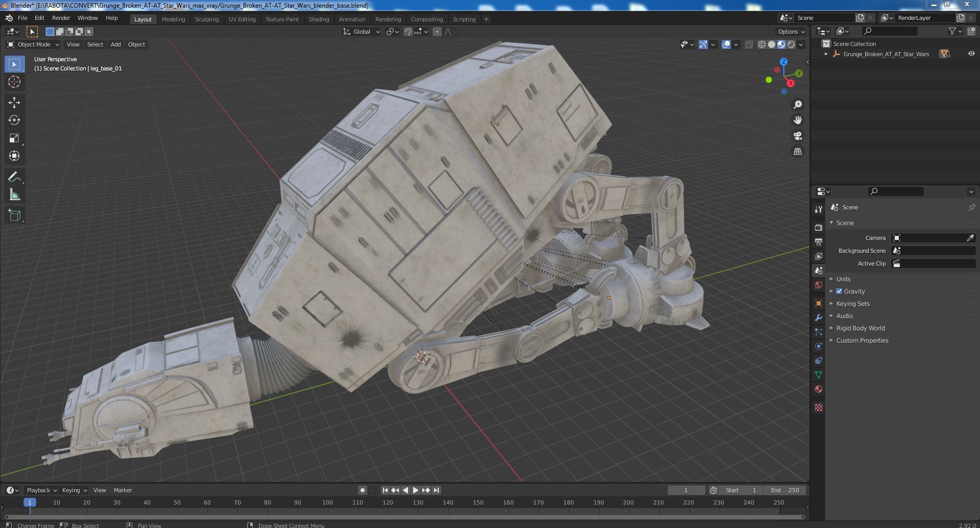Toggle auto keying record button
Screen dimensions: 980x528
pos(363,490)
